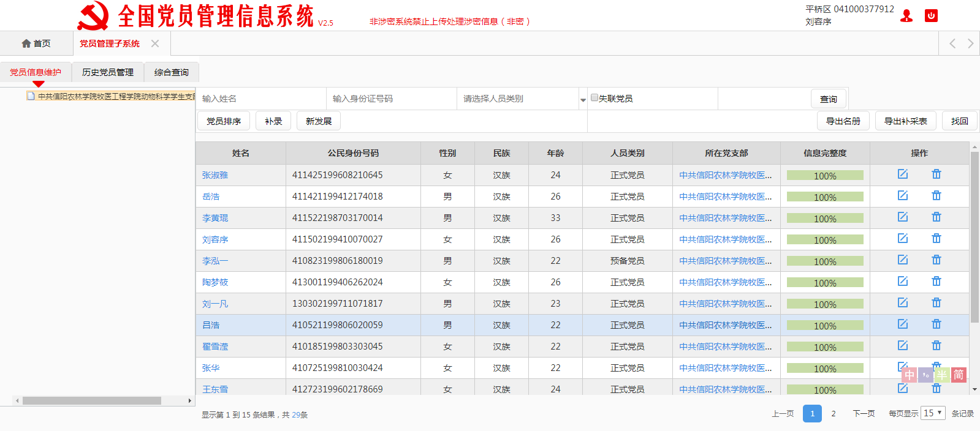Click the tree panel horizontal scrollbar

point(92,400)
